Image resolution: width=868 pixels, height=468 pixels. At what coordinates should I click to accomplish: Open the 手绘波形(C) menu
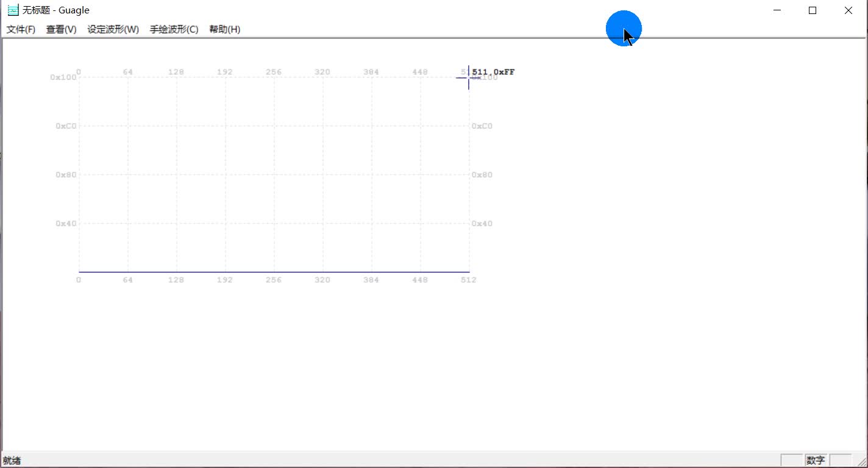click(x=174, y=29)
